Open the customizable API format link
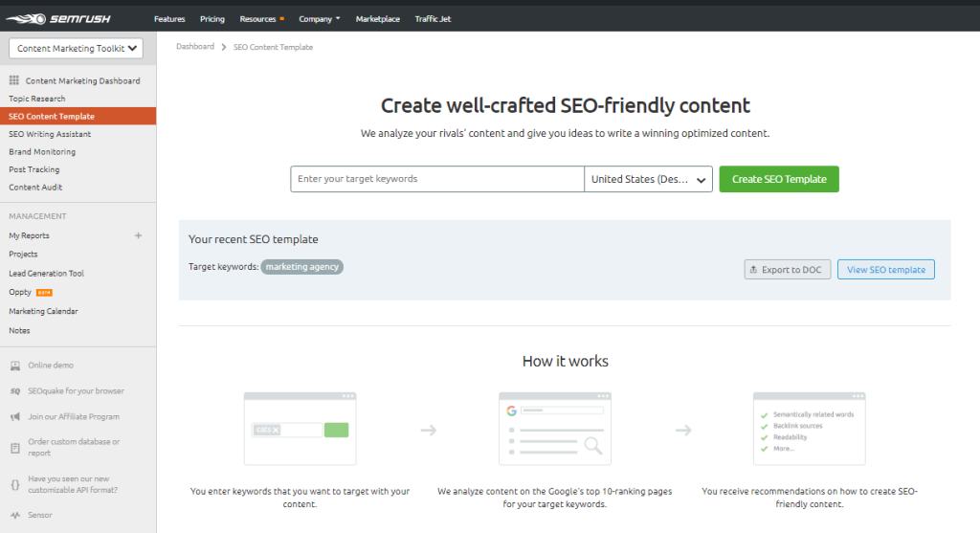Viewport: 980px width, 533px height. [x=73, y=484]
